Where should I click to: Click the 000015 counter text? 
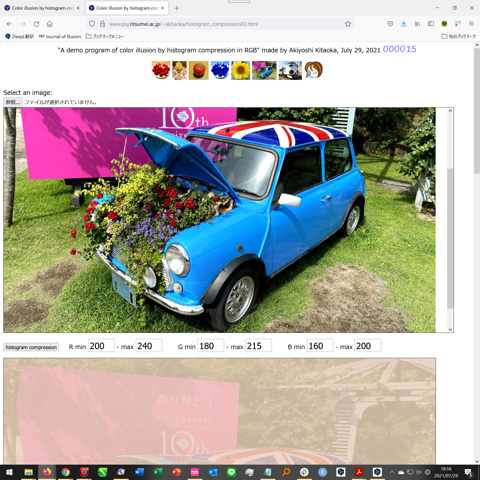click(x=399, y=49)
